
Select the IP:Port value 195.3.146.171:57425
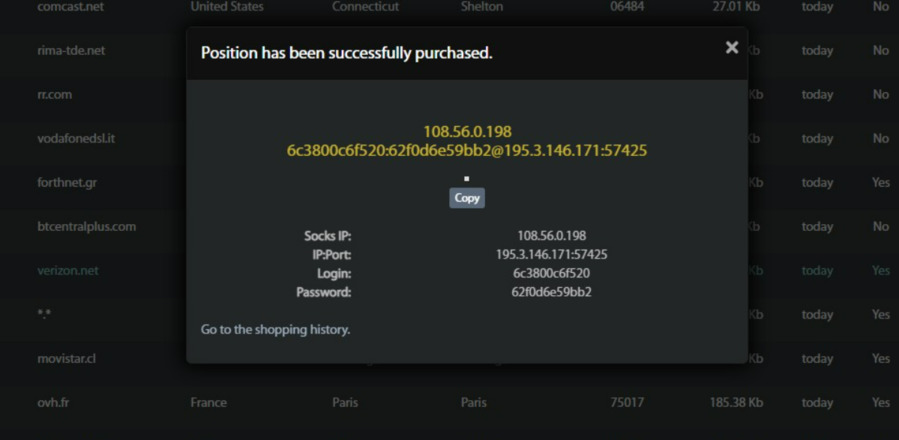point(551,255)
